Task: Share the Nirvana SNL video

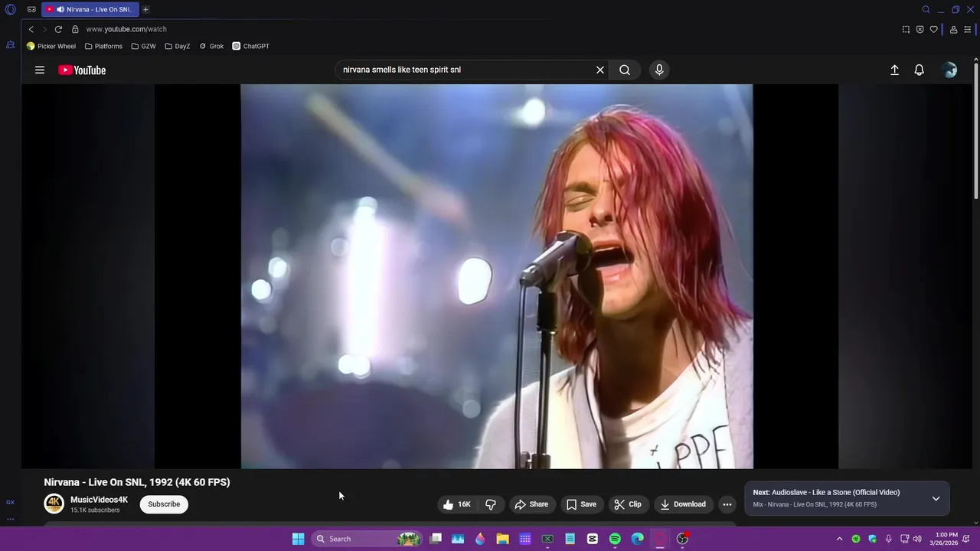Action: [531, 504]
